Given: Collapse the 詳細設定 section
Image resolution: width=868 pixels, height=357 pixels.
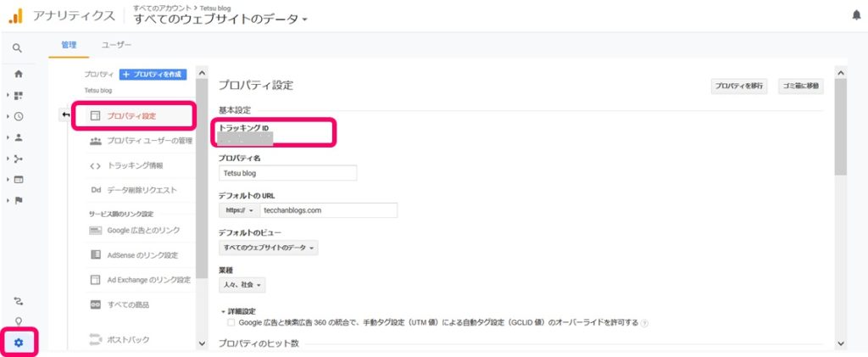Looking at the screenshot, I should [x=241, y=311].
